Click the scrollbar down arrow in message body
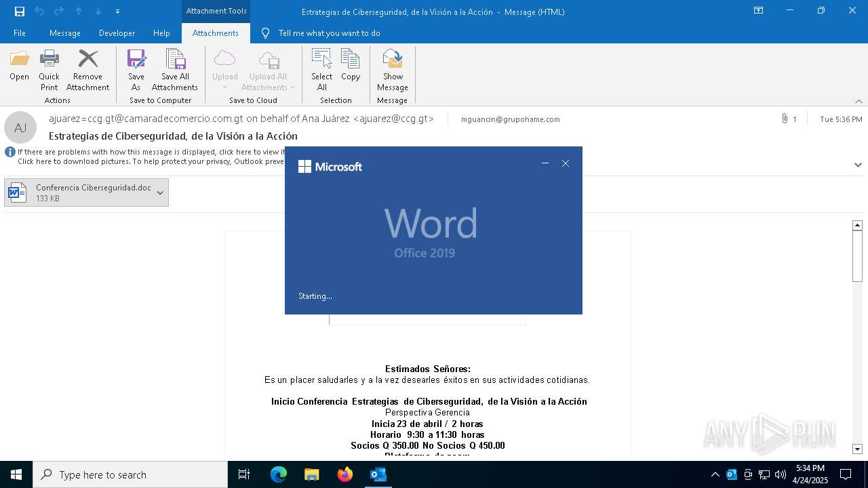This screenshot has width=868, height=488. [x=857, y=449]
